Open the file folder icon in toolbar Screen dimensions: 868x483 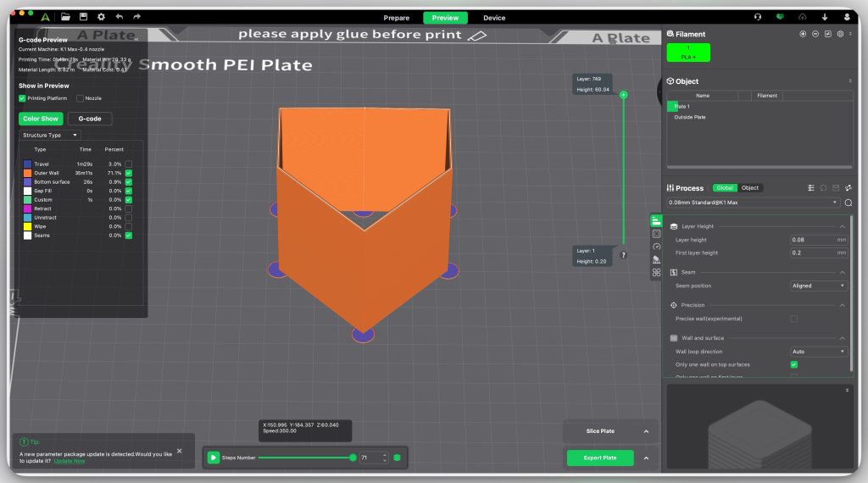point(65,17)
